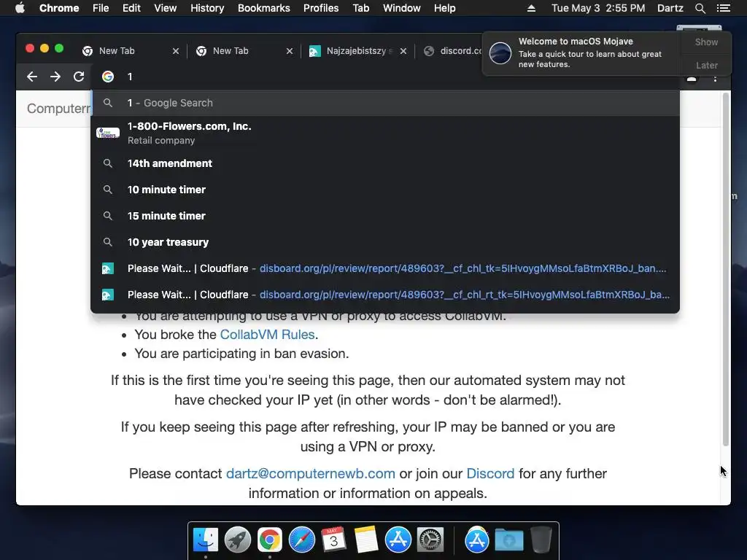Open the Trash in the dock
The width and height of the screenshot is (747, 560).
pos(541,540)
